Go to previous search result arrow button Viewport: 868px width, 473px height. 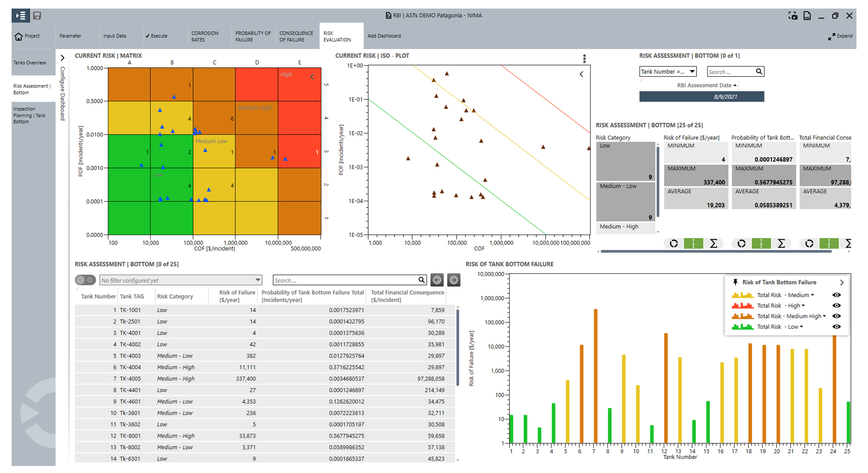437,280
